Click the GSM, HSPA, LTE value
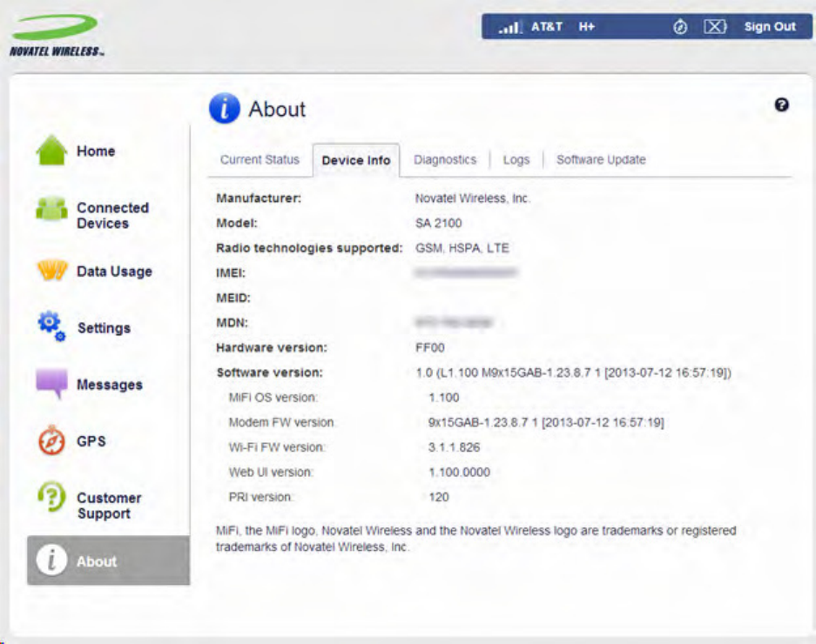 (x=462, y=248)
